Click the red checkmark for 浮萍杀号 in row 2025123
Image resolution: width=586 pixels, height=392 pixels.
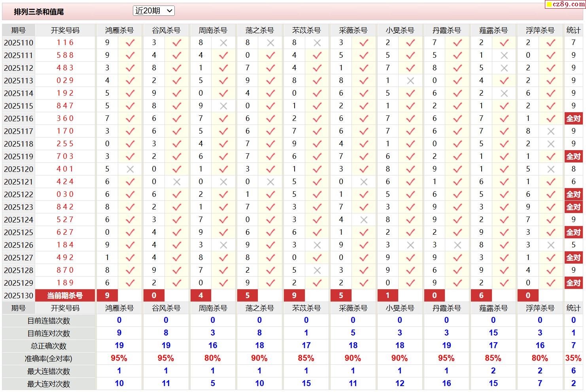pos(551,207)
